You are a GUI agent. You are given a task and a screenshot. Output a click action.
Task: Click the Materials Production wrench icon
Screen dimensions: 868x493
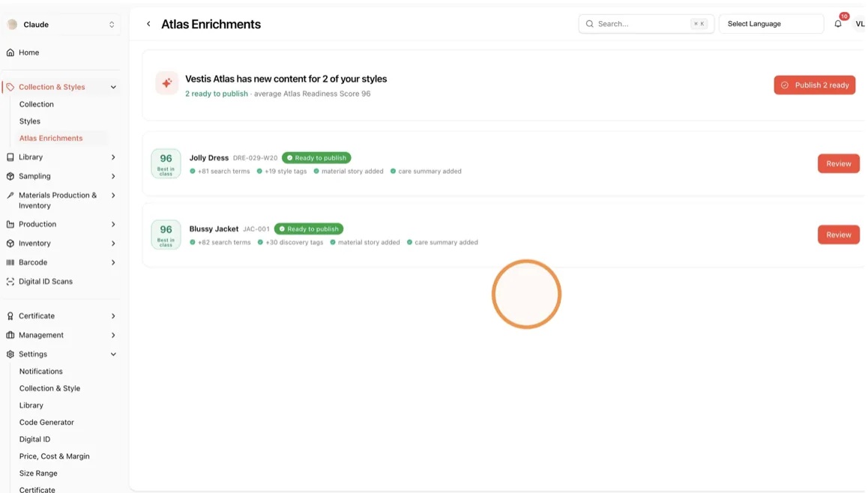(10, 196)
